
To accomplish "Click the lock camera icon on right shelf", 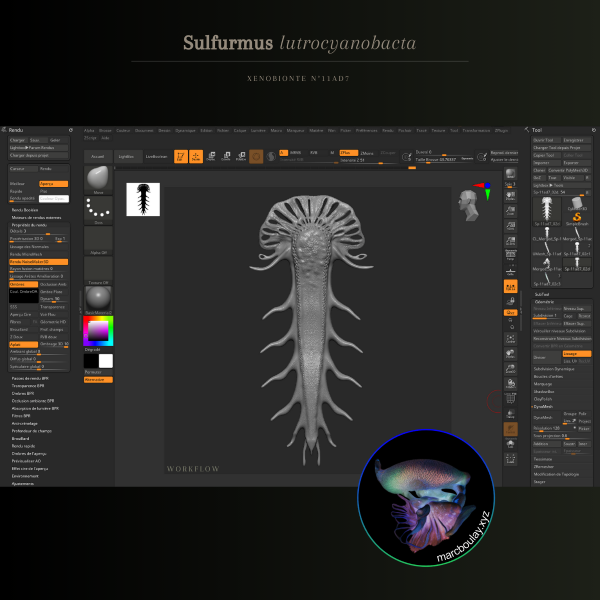I will coord(510,301).
